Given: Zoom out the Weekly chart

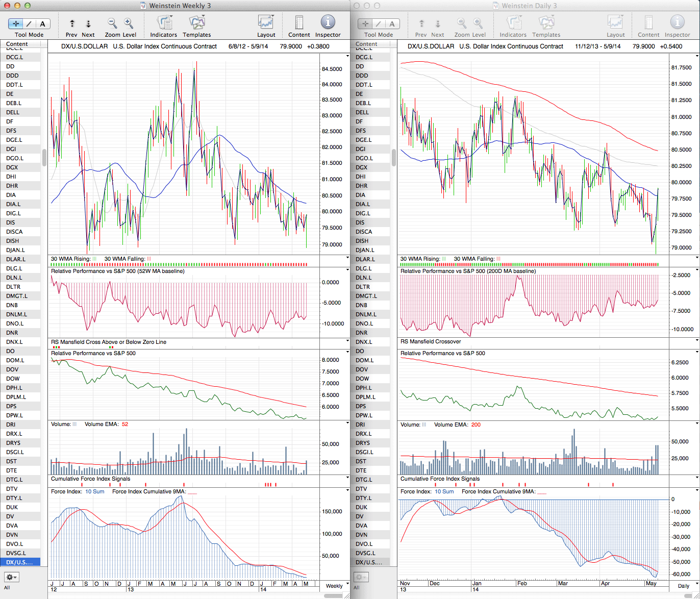Looking at the screenshot, I should (x=112, y=23).
